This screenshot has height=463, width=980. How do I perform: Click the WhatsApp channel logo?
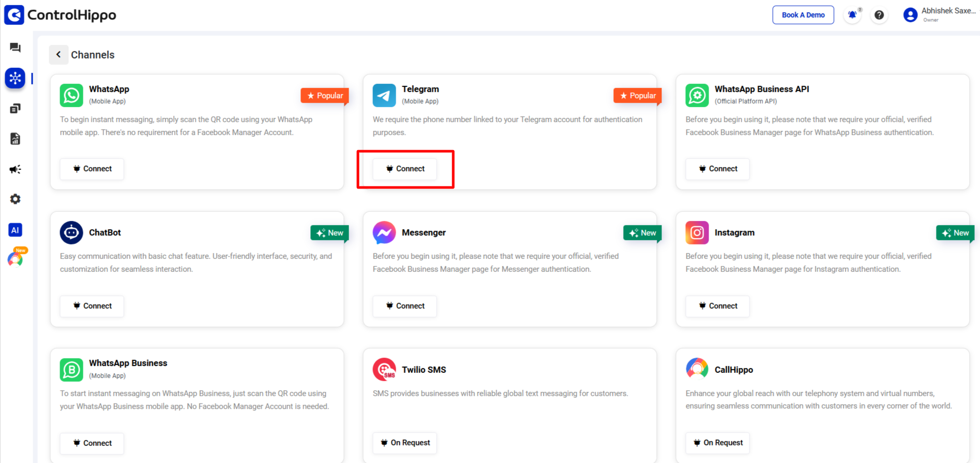click(71, 95)
